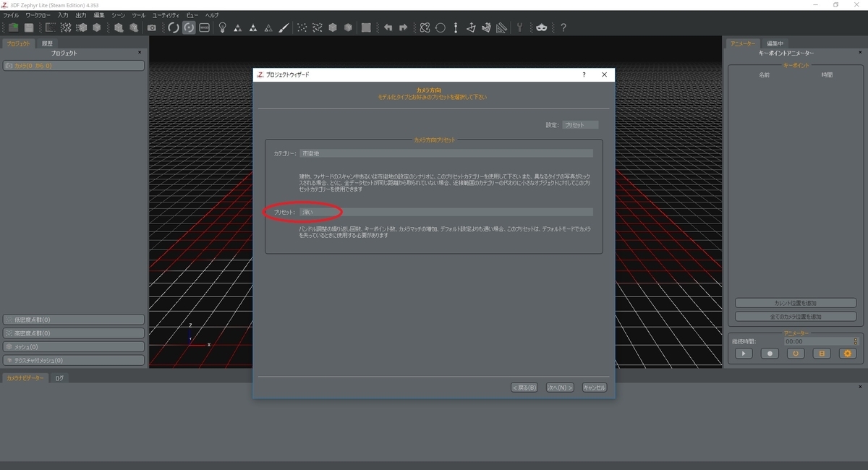Switch to the アニメーター tab
Image resolution: width=868 pixels, height=470 pixels.
[x=744, y=43]
